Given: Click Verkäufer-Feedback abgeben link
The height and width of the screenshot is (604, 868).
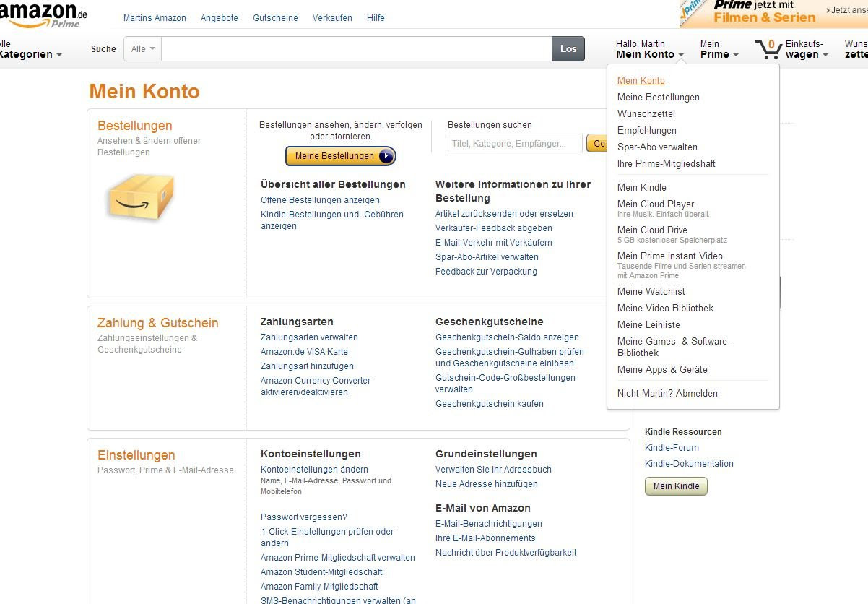Looking at the screenshot, I should coord(494,228).
